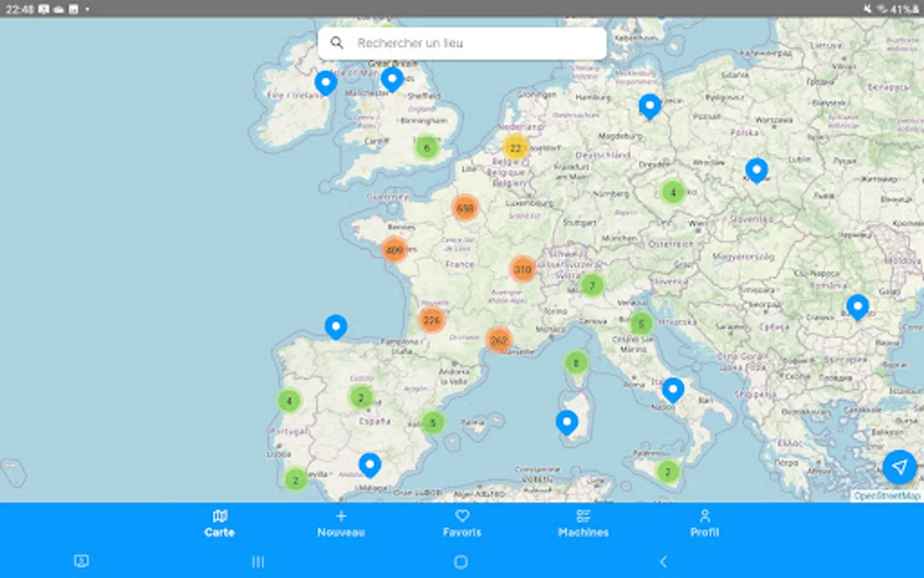924x578 pixels.
Task: Switch to the Machines tab
Action: [583, 523]
